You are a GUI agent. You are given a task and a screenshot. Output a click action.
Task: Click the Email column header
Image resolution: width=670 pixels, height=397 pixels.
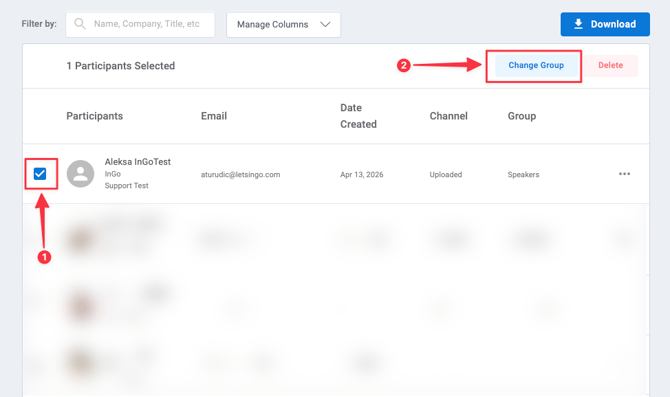tap(214, 116)
